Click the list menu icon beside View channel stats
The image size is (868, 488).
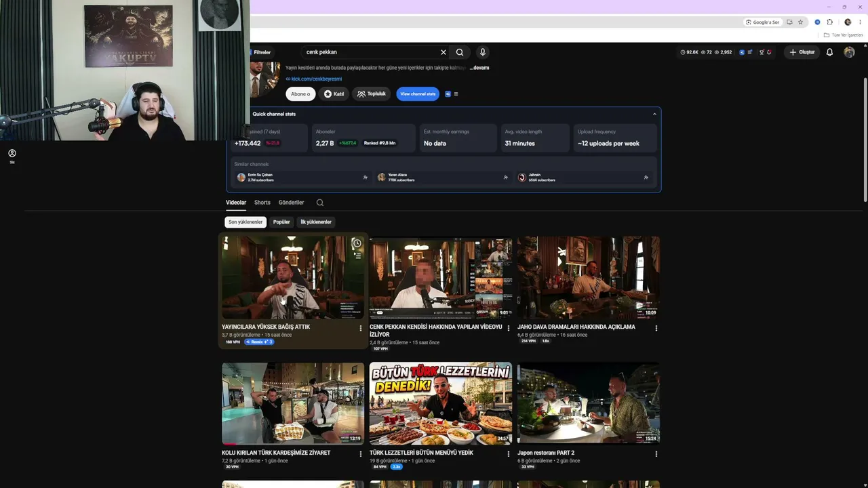[x=456, y=94]
